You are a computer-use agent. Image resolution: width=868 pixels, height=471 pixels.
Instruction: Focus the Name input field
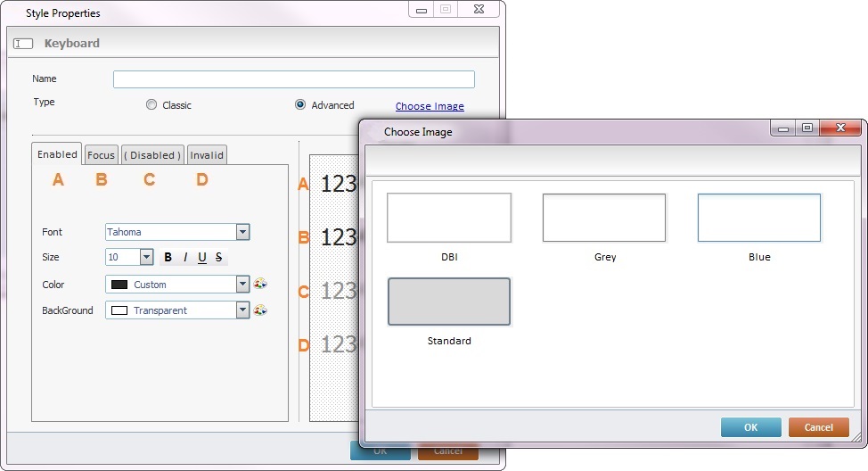click(x=294, y=79)
